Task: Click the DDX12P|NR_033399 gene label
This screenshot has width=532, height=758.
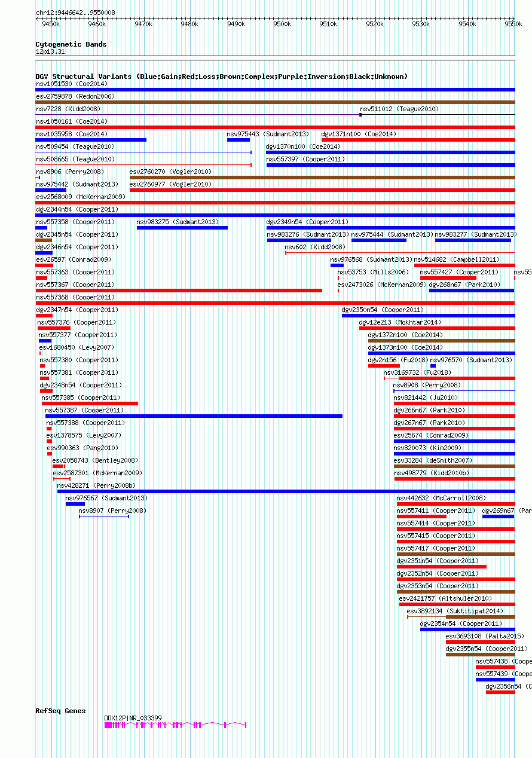Action: pyautogui.click(x=133, y=718)
